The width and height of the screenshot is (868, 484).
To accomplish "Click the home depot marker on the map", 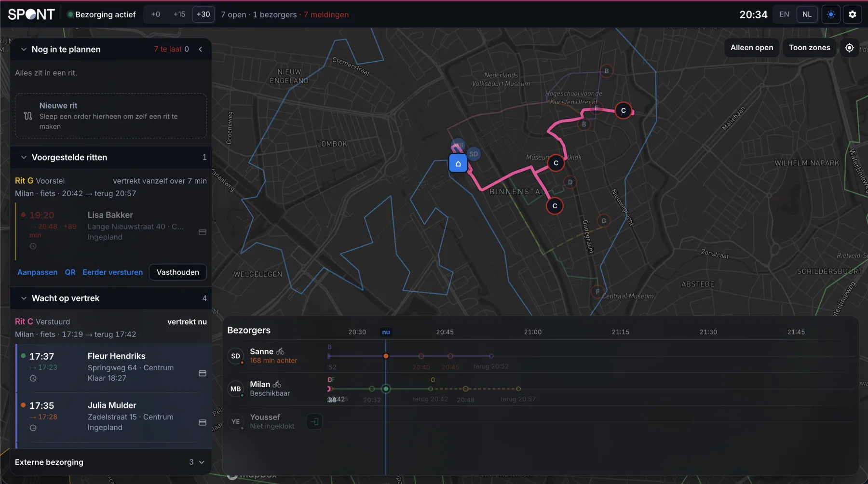I will [x=458, y=163].
